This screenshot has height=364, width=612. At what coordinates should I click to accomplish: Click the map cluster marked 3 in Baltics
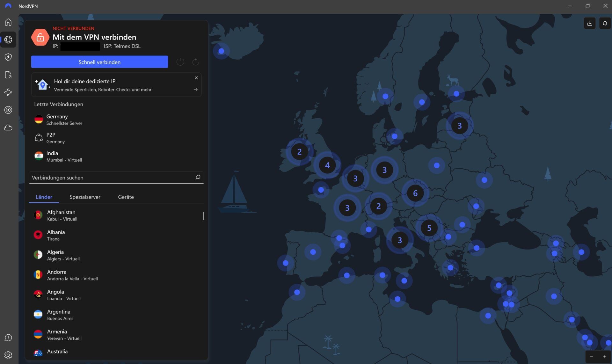pyautogui.click(x=459, y=126)
